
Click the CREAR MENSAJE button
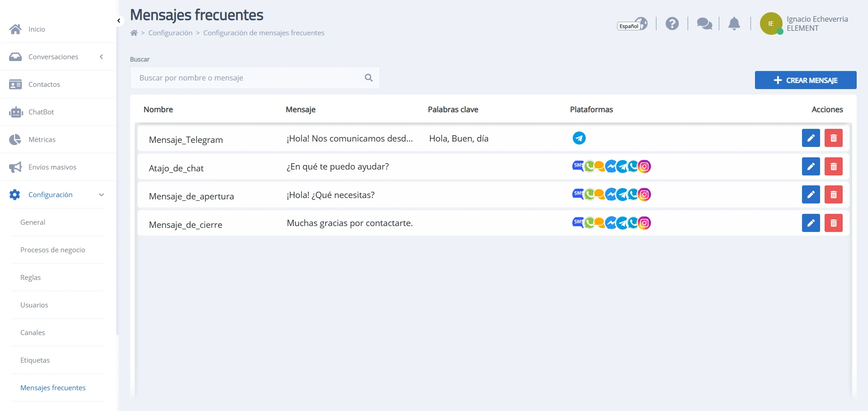(806, 80)
